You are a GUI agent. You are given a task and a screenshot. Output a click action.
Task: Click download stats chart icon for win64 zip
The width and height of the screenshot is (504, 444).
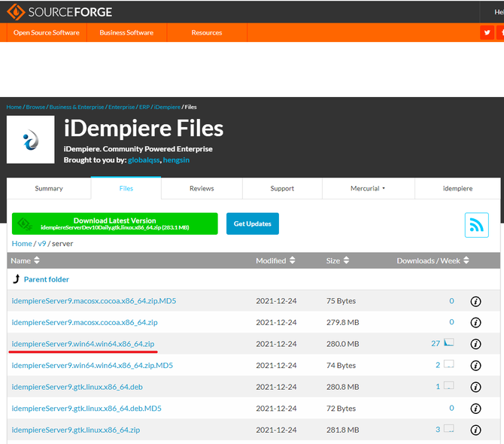coord(449,342)
